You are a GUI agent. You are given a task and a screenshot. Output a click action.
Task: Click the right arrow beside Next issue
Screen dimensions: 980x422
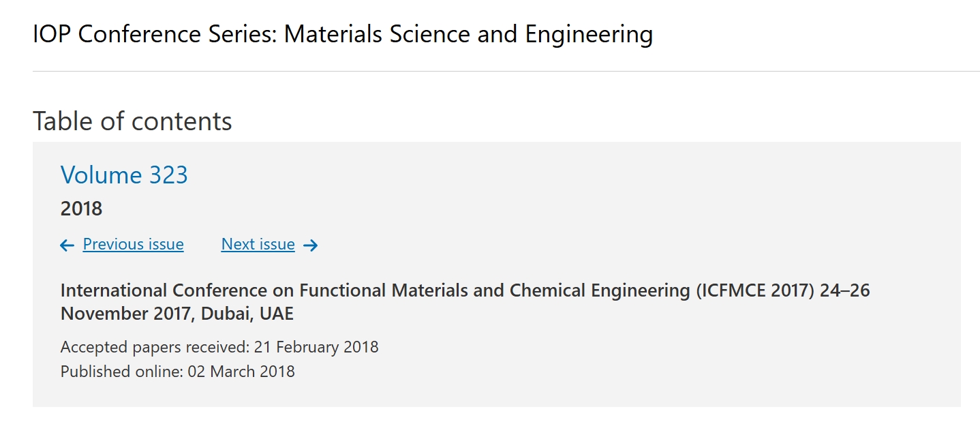tap(311, 245)
